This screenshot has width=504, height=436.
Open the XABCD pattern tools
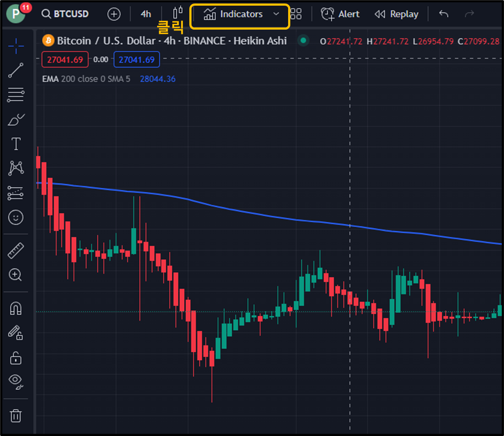coord(16,168)
